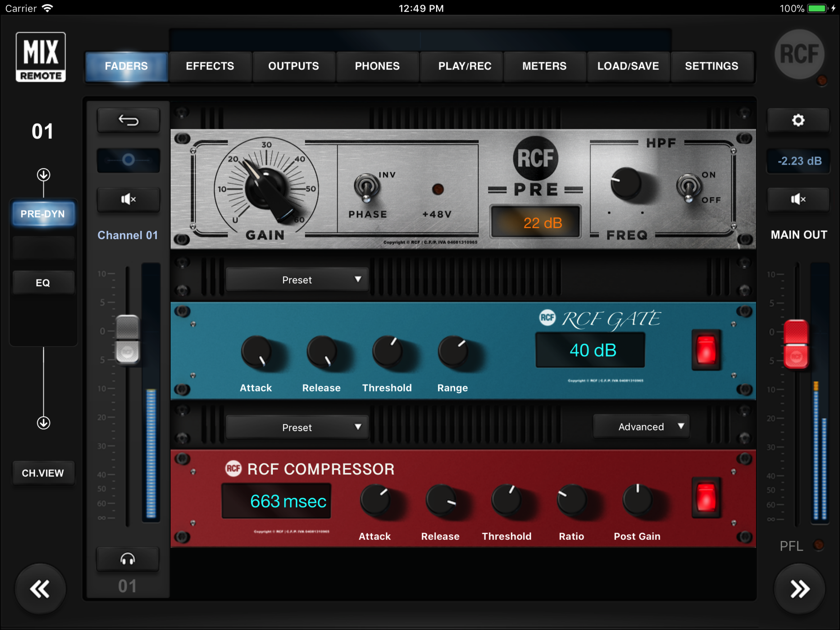The height and width of the screenshot is (630, 840).
Task: Toggle the RCF Gate red power switch
Action: point(706,349)
